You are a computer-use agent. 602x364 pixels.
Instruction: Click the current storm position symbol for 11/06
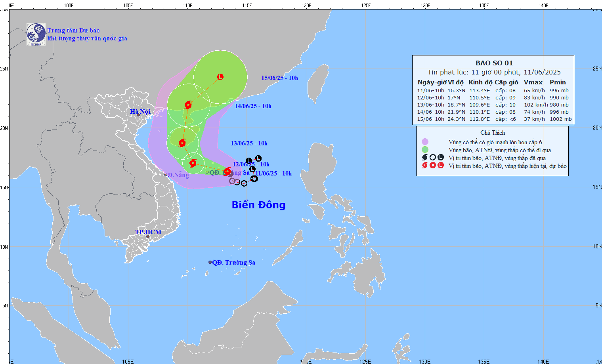[227, 171]
